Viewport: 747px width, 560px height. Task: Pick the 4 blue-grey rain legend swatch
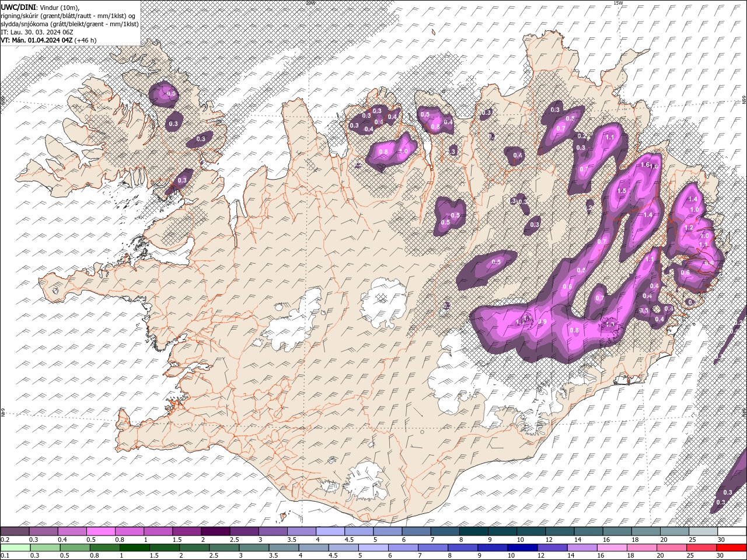313,548
